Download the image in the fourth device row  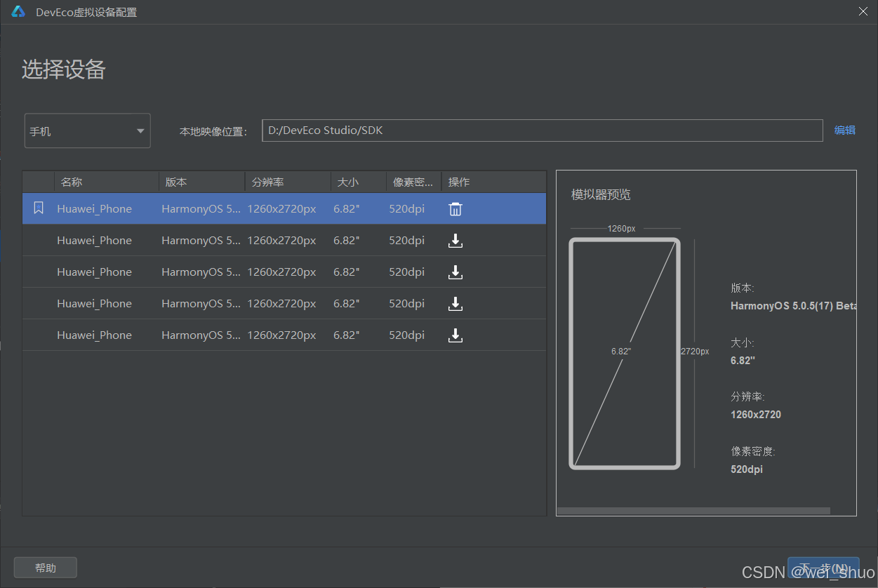coord(455,304)
